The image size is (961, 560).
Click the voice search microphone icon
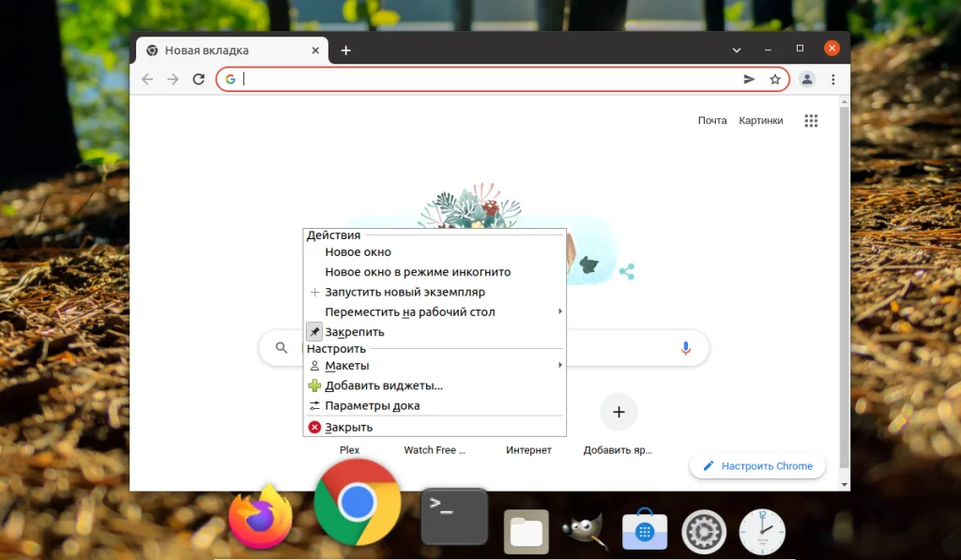pyautogui.click(x=685, y=348)
